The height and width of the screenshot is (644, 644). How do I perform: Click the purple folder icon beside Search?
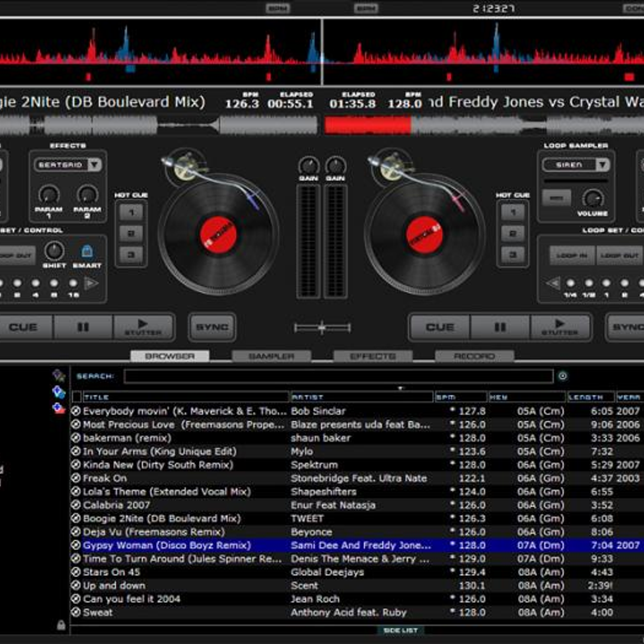[x=59, y=376]
